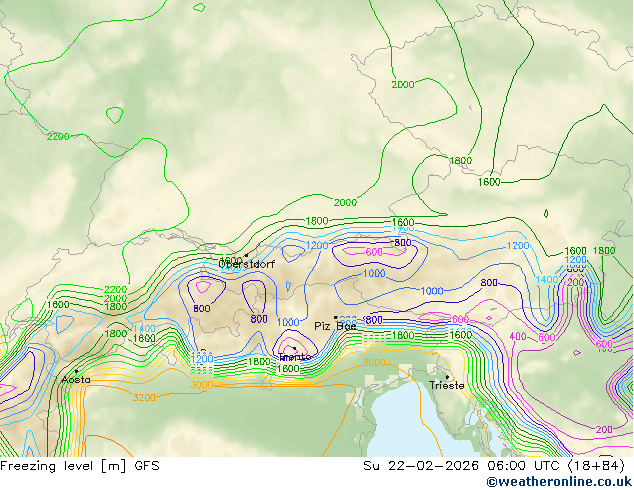Click the orange 3200 contour label
634x490 pixels.
coord(144,397)
